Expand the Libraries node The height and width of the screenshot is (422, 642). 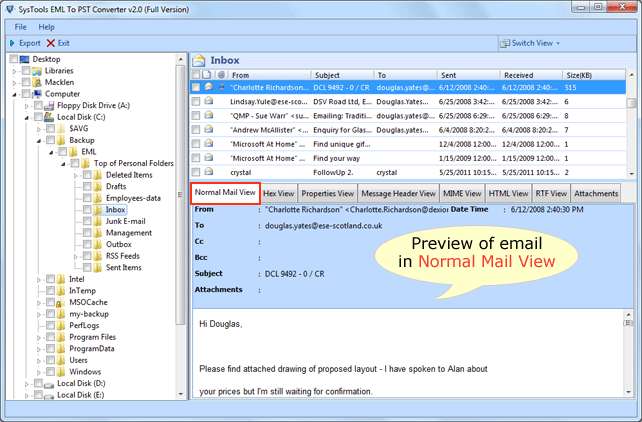[14, 71]
